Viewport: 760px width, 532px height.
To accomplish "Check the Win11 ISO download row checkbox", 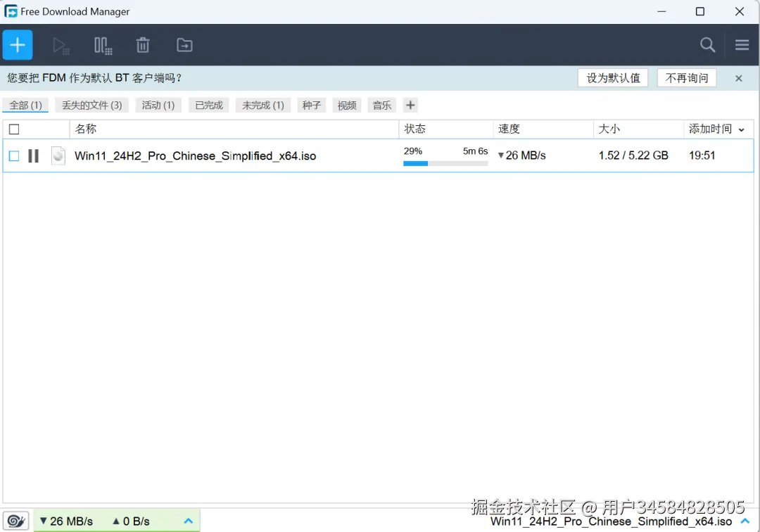I will click(14, 156).
